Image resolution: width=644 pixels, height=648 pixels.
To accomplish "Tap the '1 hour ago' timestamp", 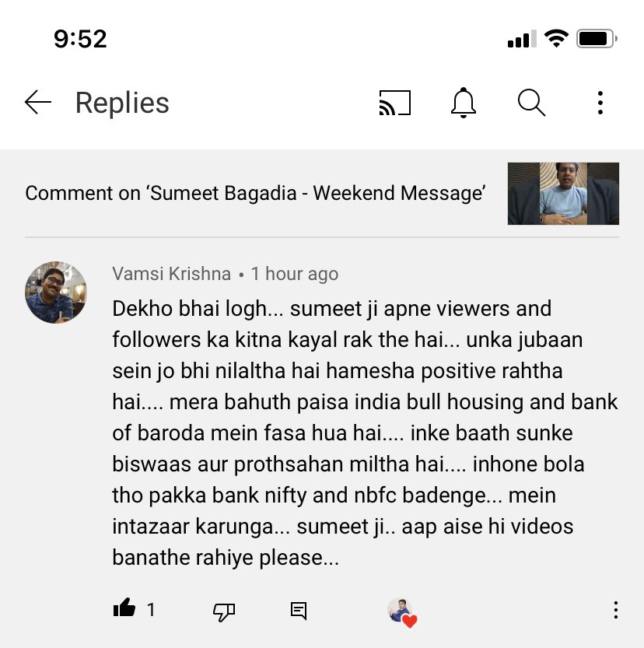I will pyautogui.click(x=295, y=274).
